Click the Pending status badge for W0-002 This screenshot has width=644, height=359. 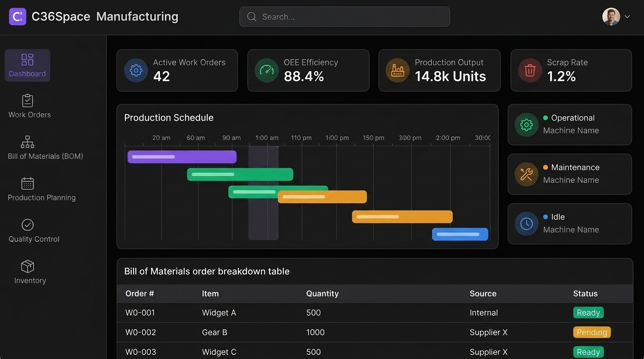click(x=592, y=332)
